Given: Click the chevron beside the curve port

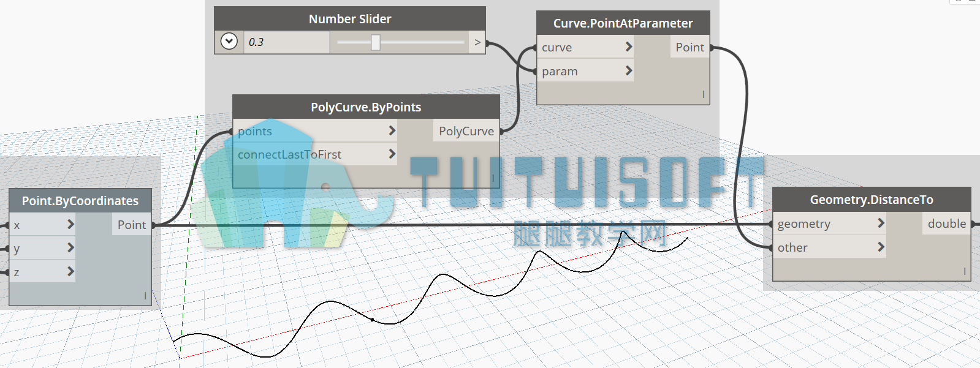Looking at the screenshot, I should 628,47.
